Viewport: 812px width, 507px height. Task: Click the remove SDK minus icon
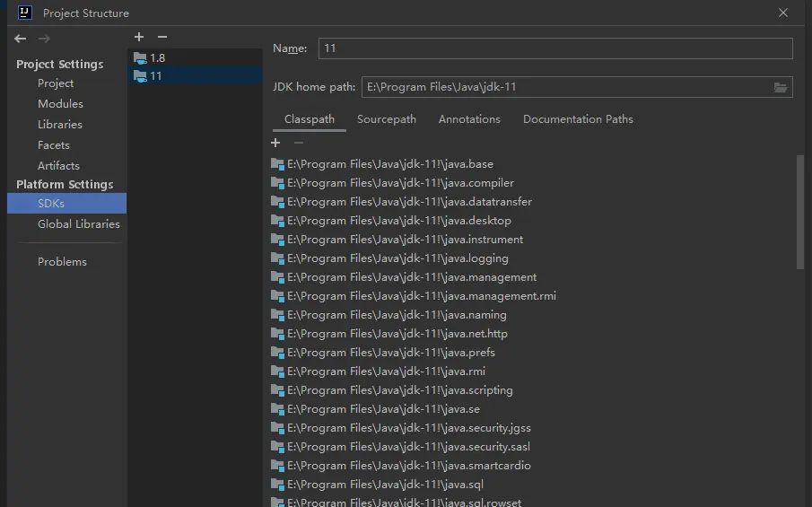(x=162, y=37)
